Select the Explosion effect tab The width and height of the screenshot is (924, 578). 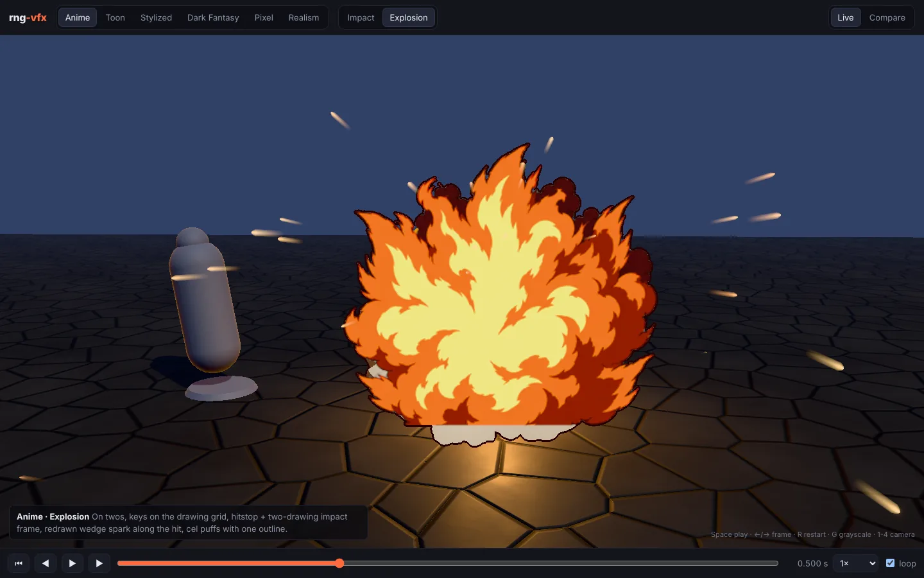pyautogui.click(x=409, y=17)
